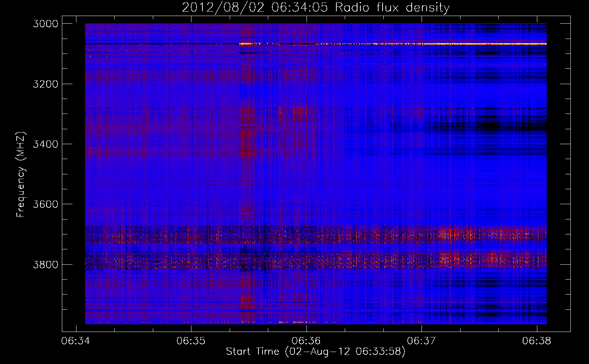This screenshot has width=589, height=364.
Task: Click the '3400' frequency axis label
Action: click(46, 144)
